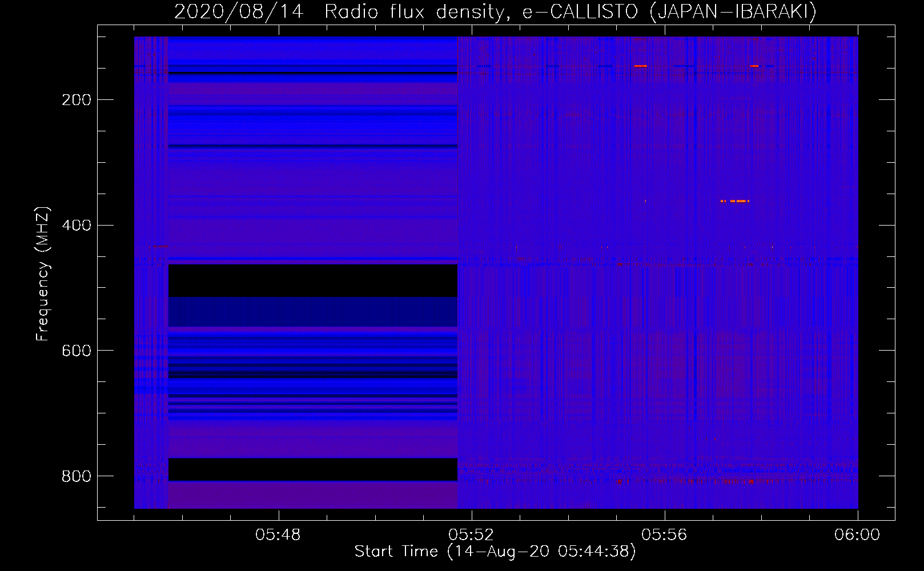
Task: Click the 400 frequency tick label
Action: pyautogui.click(x=77, y=226)
